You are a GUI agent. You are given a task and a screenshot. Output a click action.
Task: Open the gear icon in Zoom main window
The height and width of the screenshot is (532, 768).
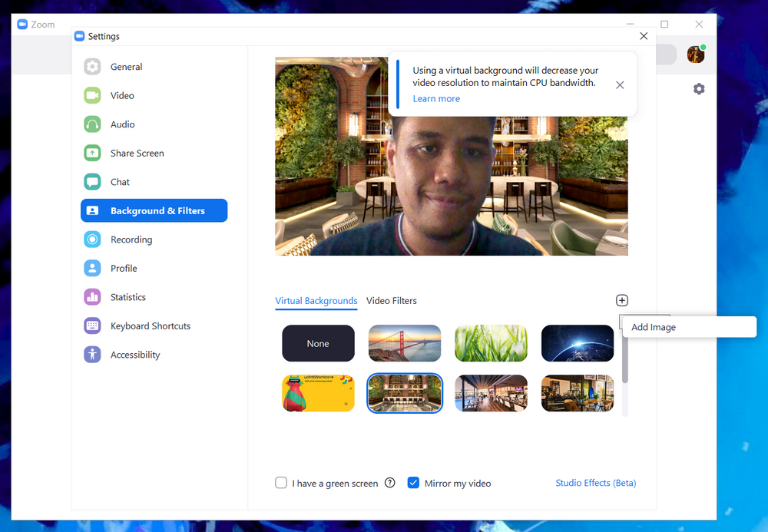(699, 88)
